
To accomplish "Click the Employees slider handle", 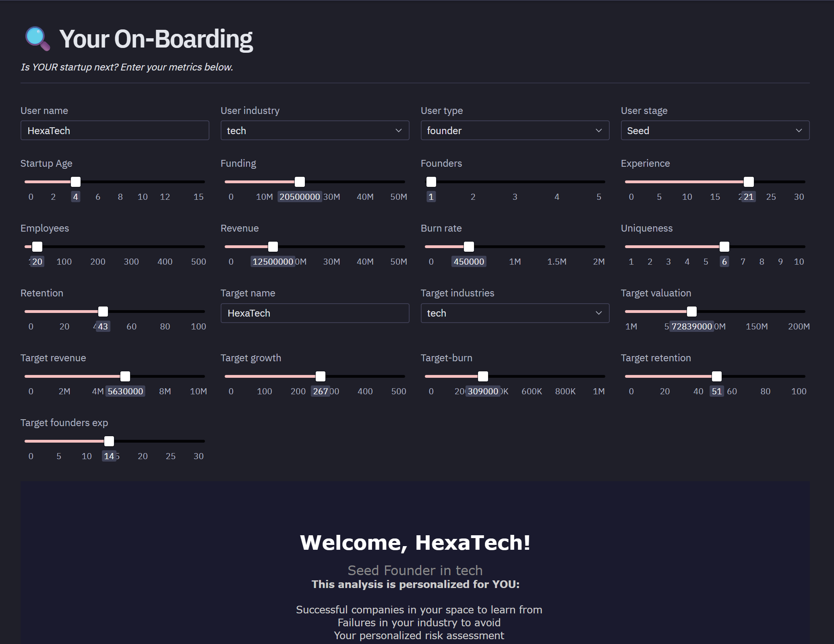I will coord(37,246).
